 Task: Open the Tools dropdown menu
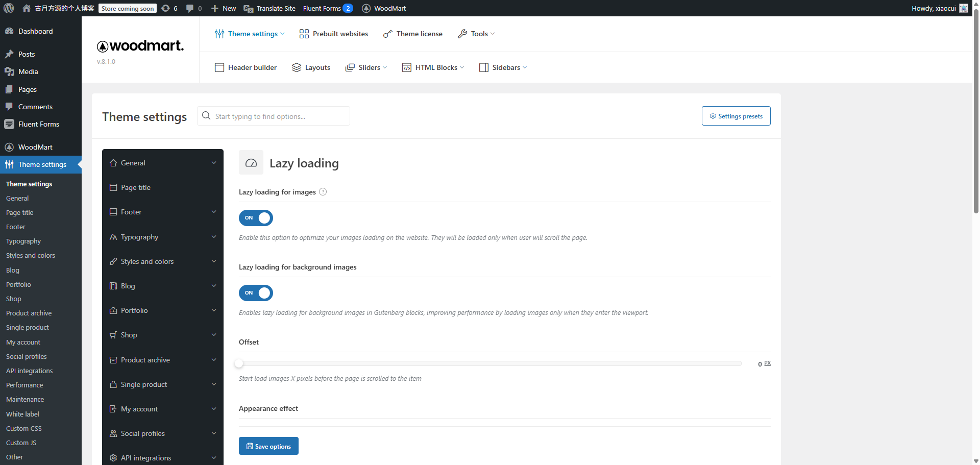(476, 34)
